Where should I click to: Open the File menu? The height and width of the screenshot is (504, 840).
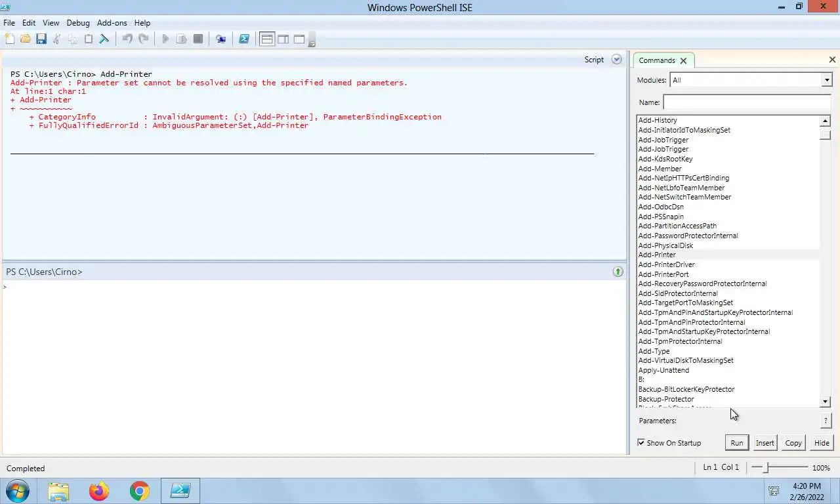tap(9, 22)
